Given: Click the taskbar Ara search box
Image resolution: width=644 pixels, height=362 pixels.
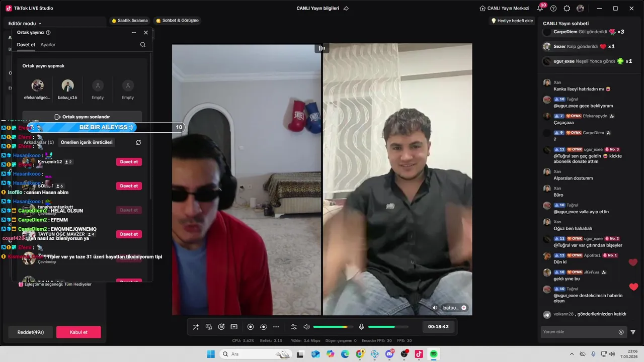Looking at the screenshot, I should (255, 354).
